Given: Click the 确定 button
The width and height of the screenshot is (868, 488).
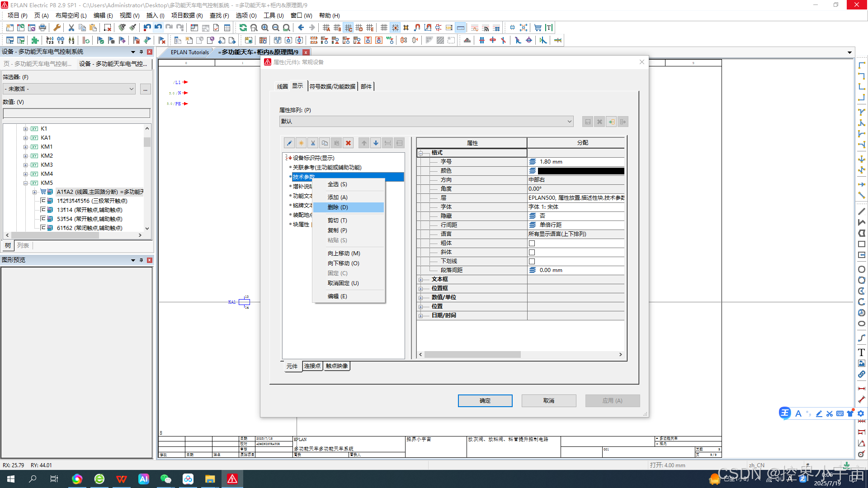Looking at the screenshot, I should click(x=485, y=401).
